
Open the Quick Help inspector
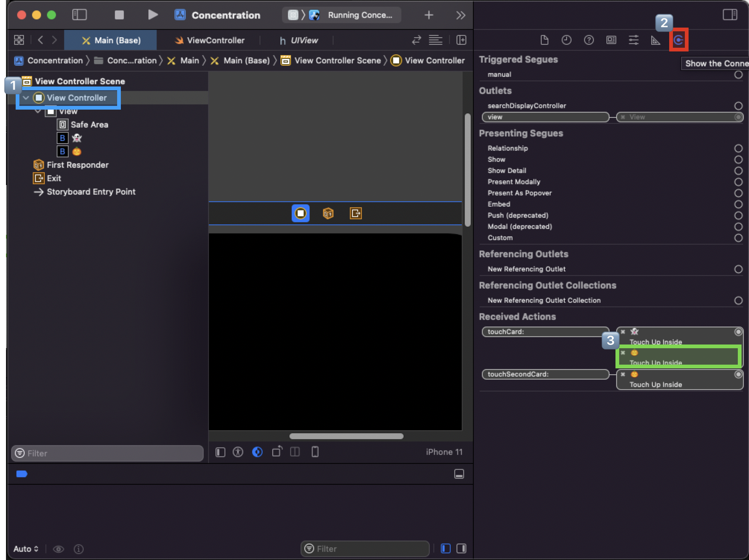pyautogui.click(x=589, y=40)
